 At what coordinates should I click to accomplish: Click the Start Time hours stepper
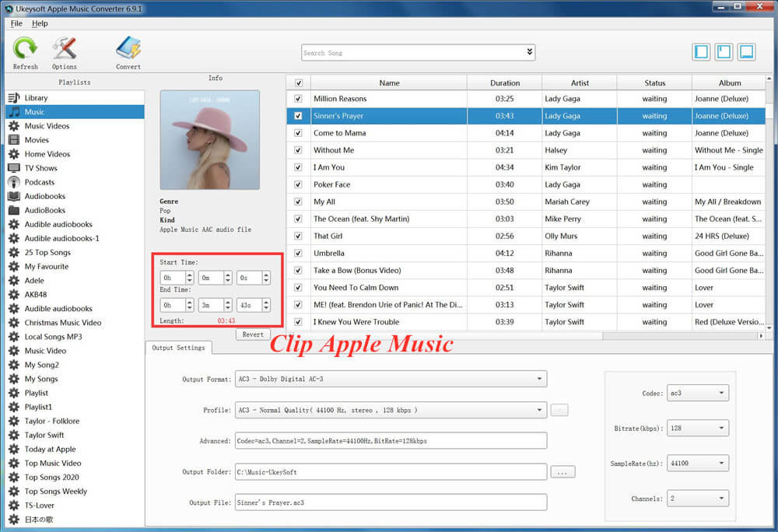tap(190, 278)
